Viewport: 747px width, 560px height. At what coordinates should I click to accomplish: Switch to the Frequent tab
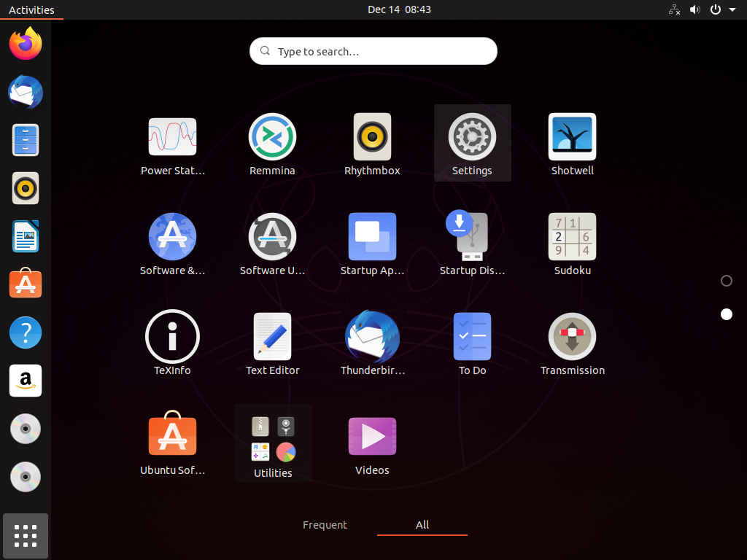tap(325, 525)
